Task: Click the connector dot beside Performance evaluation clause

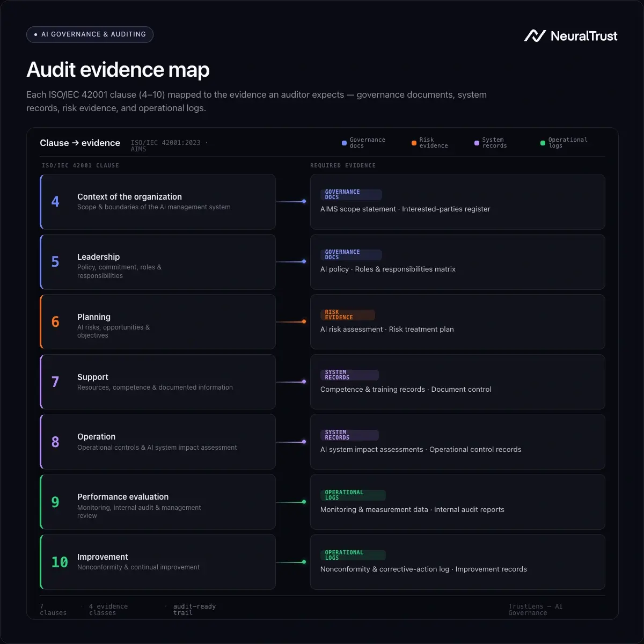Action: pyautogui.click(x=304, y=502)
